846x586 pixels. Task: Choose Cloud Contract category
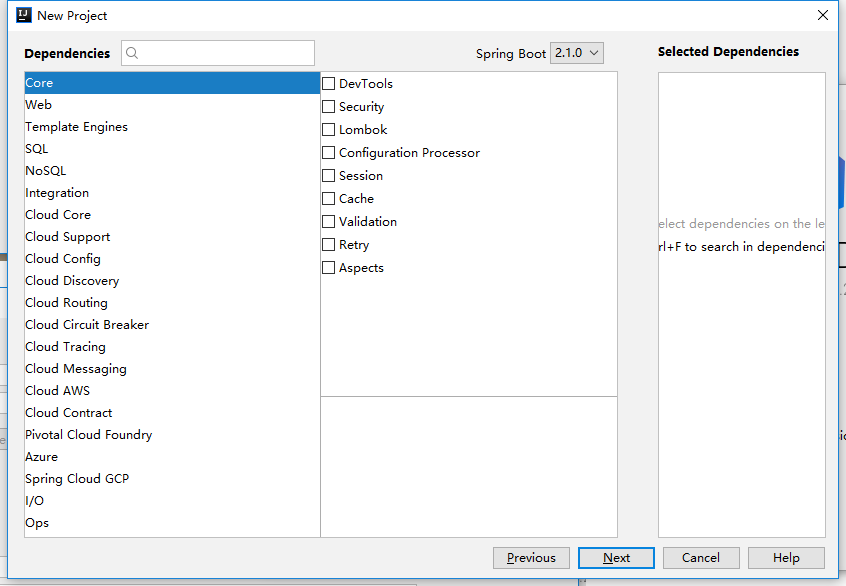click(172, 413)
